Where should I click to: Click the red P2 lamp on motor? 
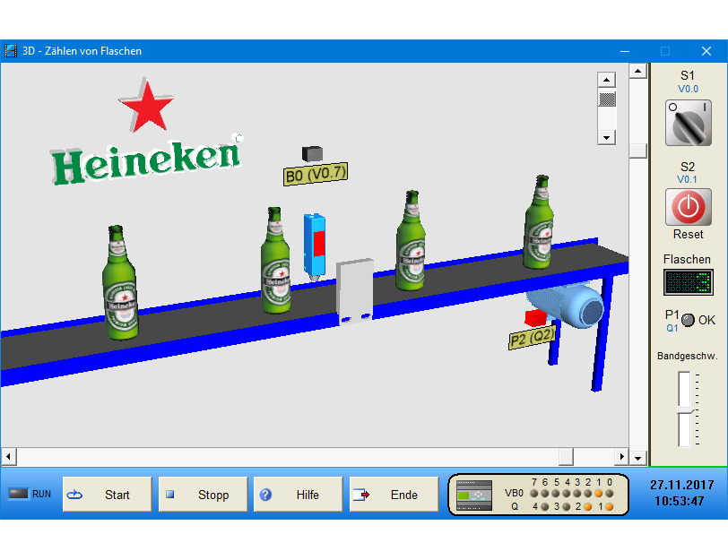(x=535, y=318)
